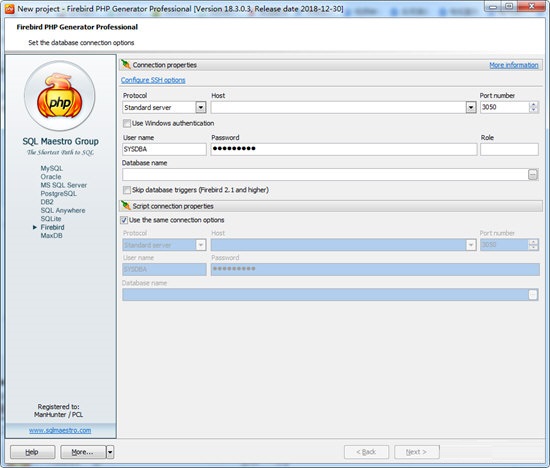Select MySQL in the product list
Viewport: 550px width, 468px height.
point(52,168)
